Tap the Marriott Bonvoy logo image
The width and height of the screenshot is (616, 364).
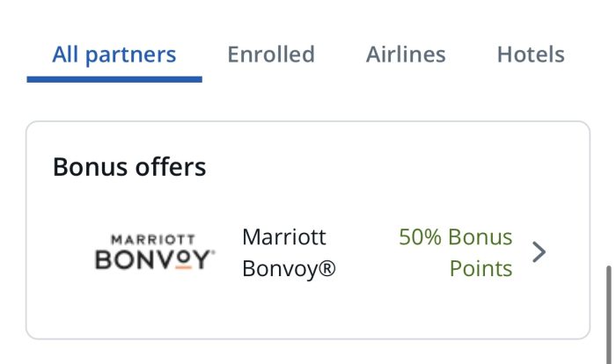point(155,252)
